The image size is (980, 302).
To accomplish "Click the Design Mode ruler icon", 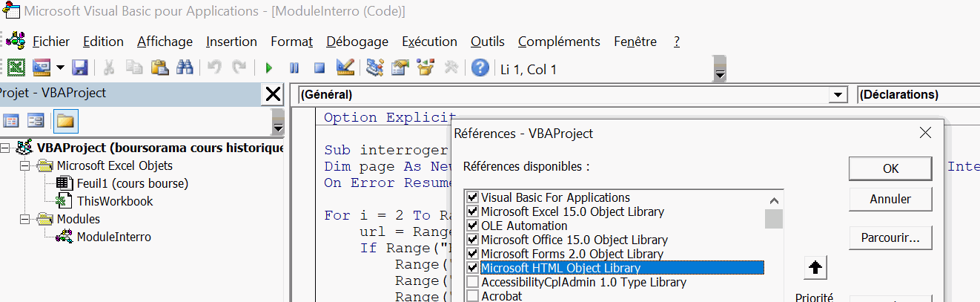I will point(345,68).
